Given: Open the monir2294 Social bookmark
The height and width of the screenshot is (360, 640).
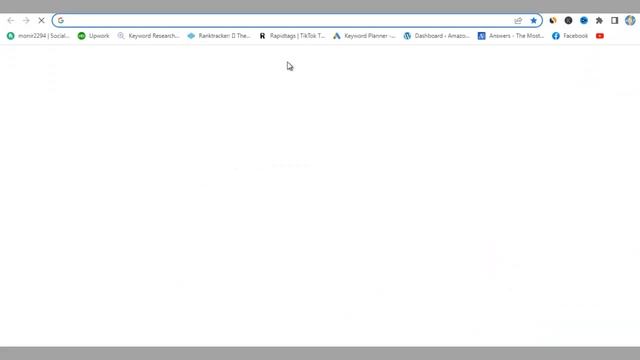Looking at the screenshot, I should pos(38,36).
